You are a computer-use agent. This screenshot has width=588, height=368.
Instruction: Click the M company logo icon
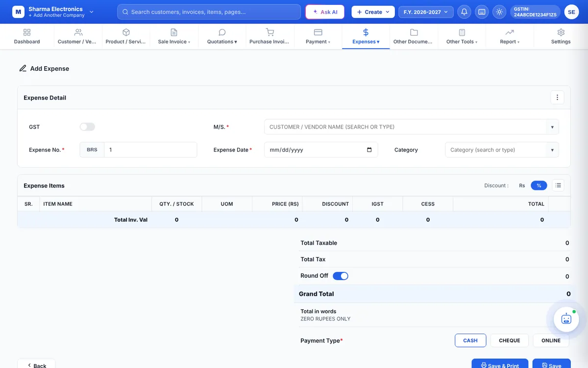pyautogui.click(x=18, y=12)
